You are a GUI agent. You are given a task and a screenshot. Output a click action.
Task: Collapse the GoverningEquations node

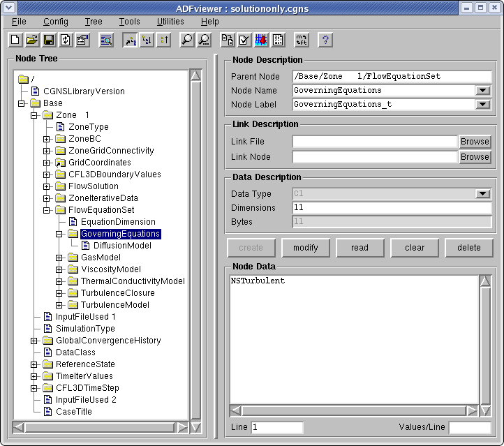coord(59,235)
